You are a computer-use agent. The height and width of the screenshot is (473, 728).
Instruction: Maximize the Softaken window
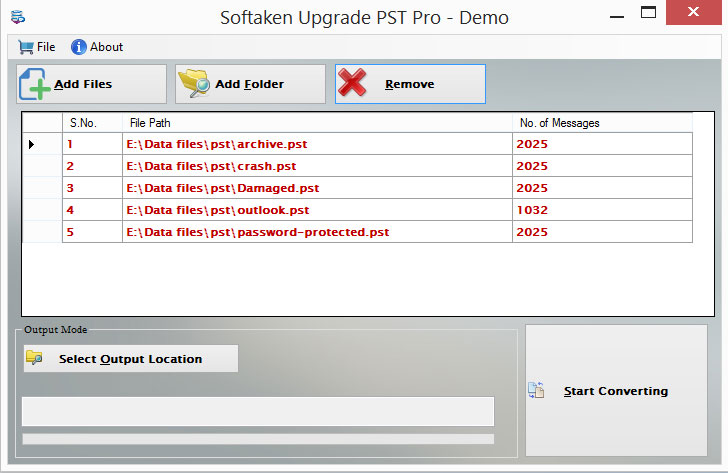(x=648, y=13)
